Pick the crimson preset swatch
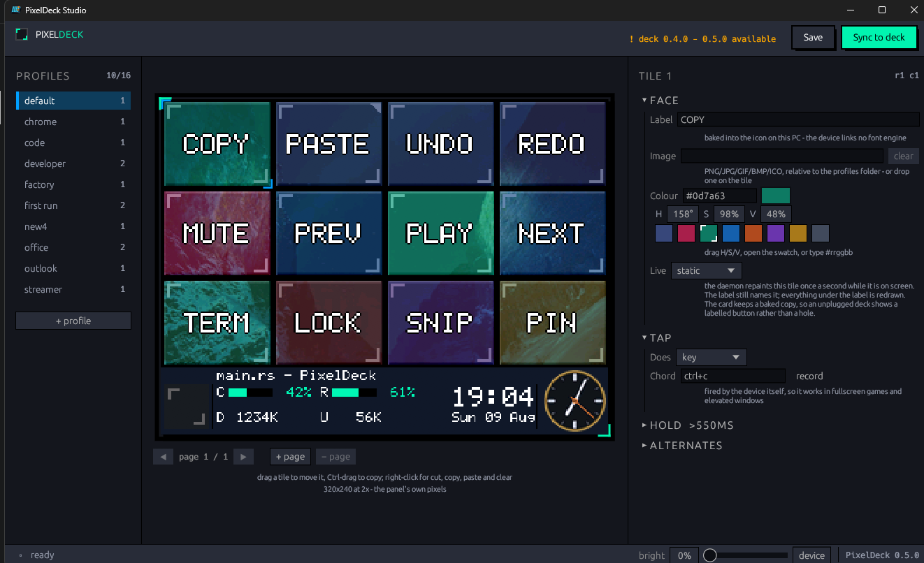Viewport: 924px width, 563px height. tap(686, 233)
